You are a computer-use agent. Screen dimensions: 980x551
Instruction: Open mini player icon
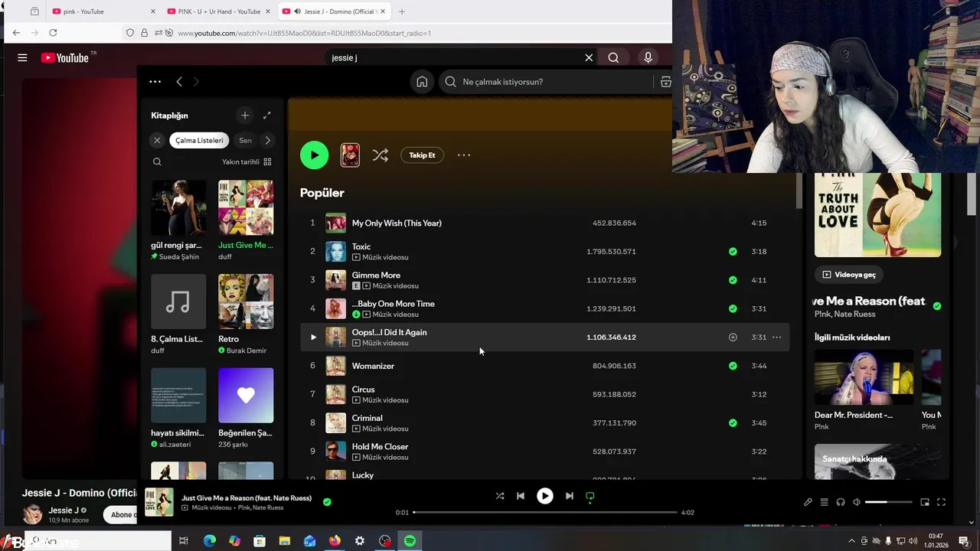pos(925,502)
